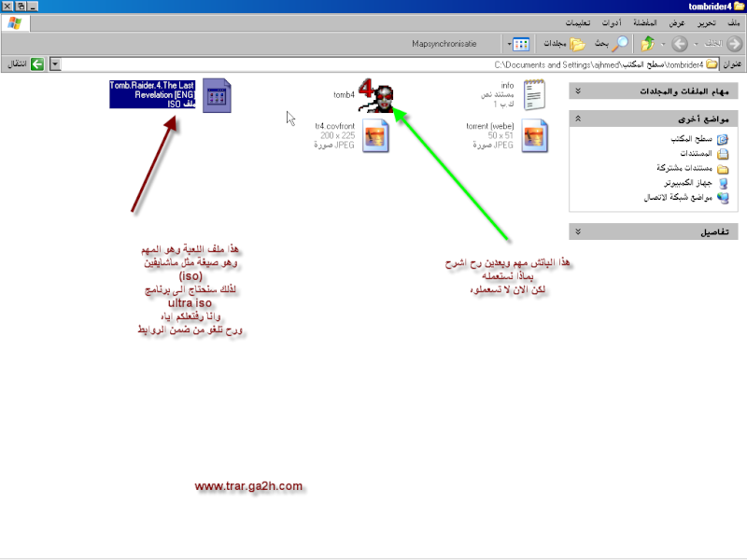Click the Back arrow toolbar button
This screenshot has height=560, width=747.
pyautogui.click(x=734, y=44)
